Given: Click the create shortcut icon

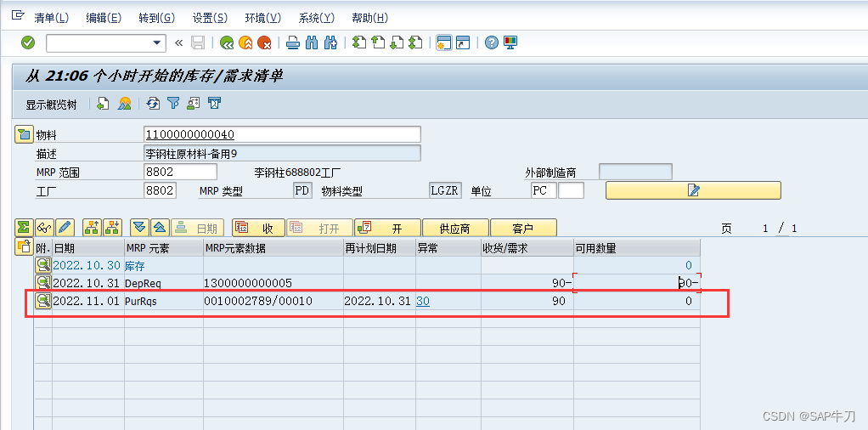Looking at the screenshot, I should (x=462, y=42).
